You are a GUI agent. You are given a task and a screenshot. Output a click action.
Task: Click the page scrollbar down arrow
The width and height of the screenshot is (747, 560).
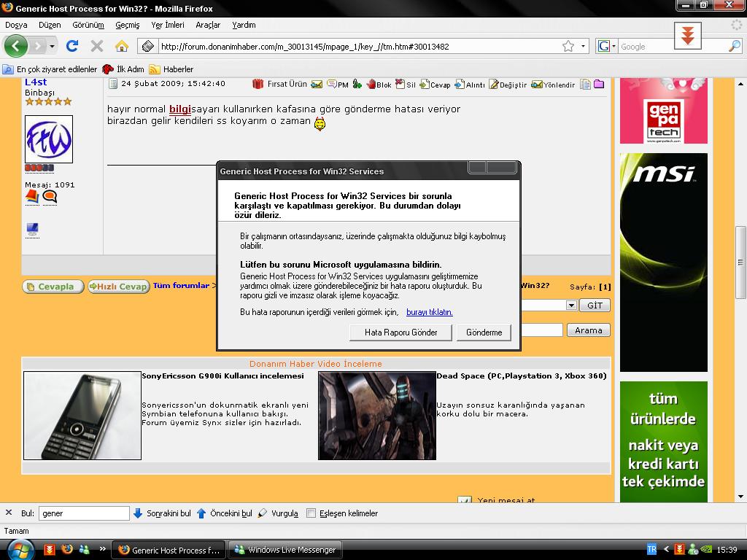point(740,496)
